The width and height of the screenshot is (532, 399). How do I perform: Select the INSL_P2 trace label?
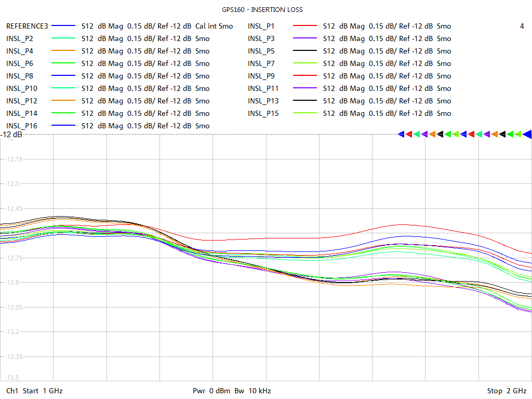pyautogui.click(x=20, y=38)
